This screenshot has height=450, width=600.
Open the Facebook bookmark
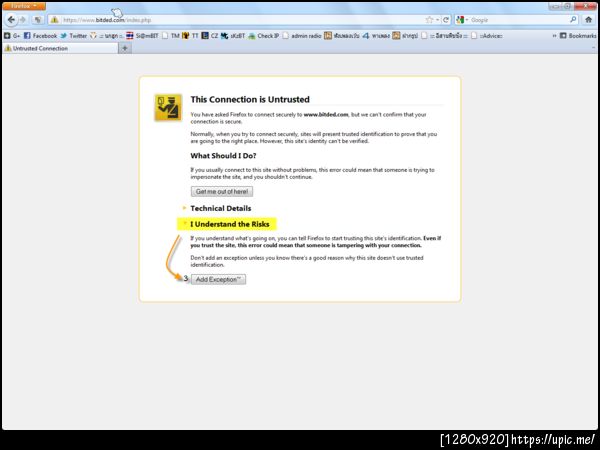[x=40, y=36]
